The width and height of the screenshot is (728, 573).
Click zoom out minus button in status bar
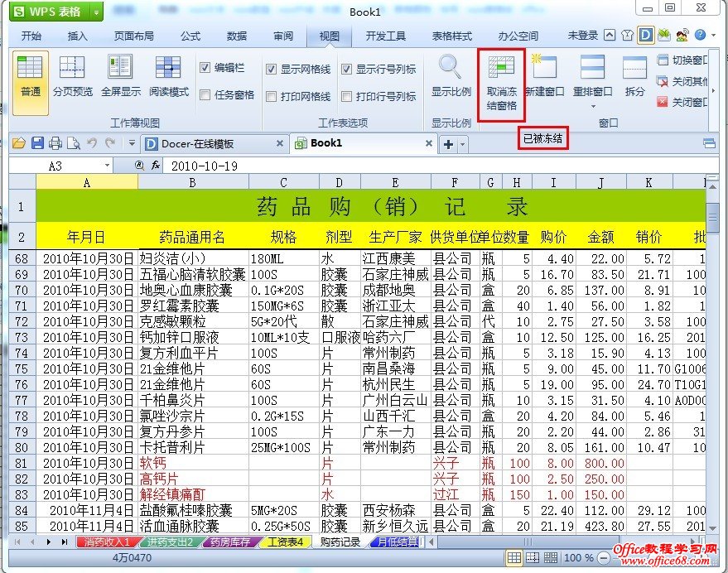(x=603, y=557)
